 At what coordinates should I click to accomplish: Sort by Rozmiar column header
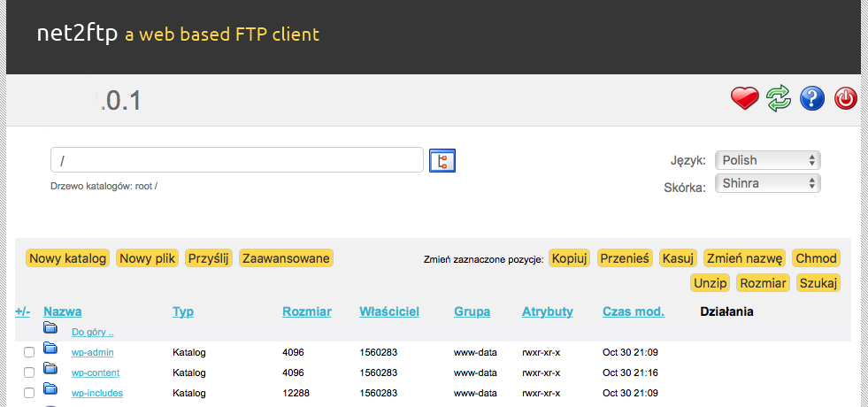pyautogui.click(x=307, y=311)
